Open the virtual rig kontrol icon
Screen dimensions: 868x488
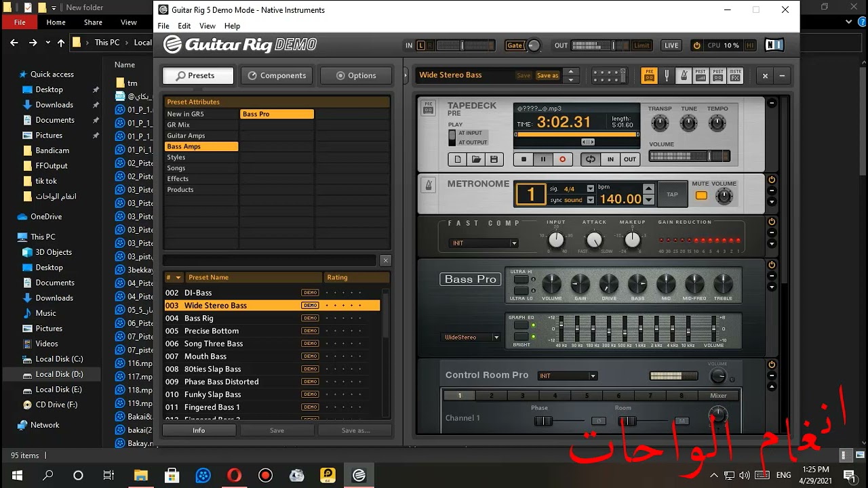tap(608, 75)
